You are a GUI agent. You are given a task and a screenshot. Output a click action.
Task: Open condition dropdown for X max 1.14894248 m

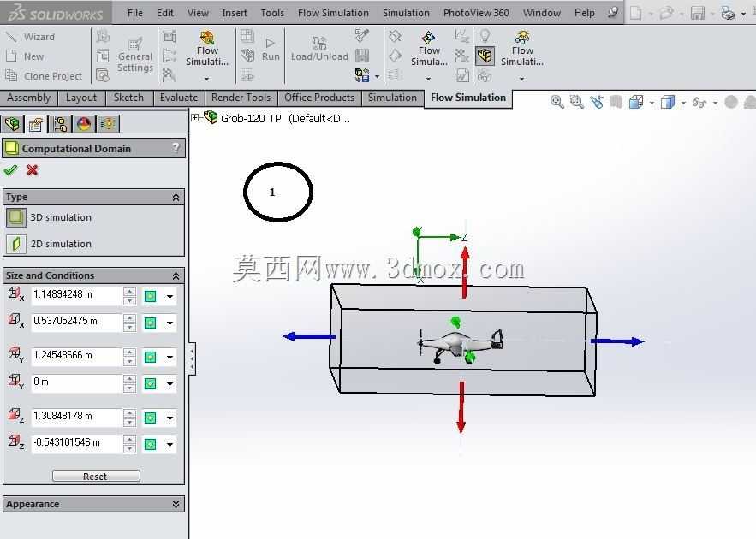tap(170, 297)
